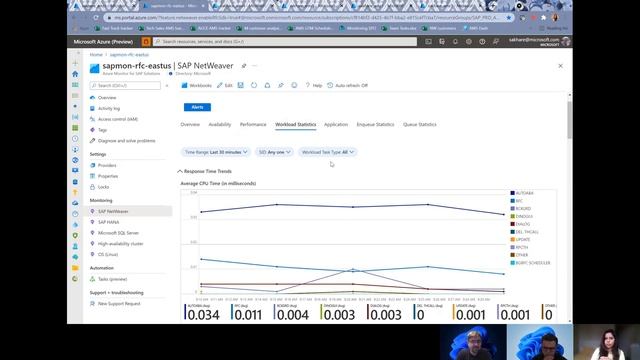The width and height of the screenshot is (640, 360).
Task: Open the Workbooks toolbar item
Action: click(x=196, y=85)
